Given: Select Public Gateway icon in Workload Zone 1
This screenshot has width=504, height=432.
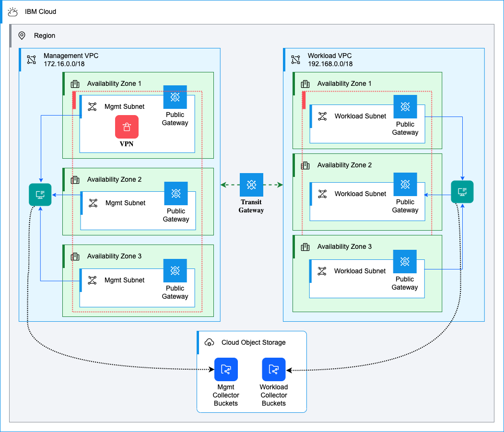Looking at the screenshot, I should point(405,107).
